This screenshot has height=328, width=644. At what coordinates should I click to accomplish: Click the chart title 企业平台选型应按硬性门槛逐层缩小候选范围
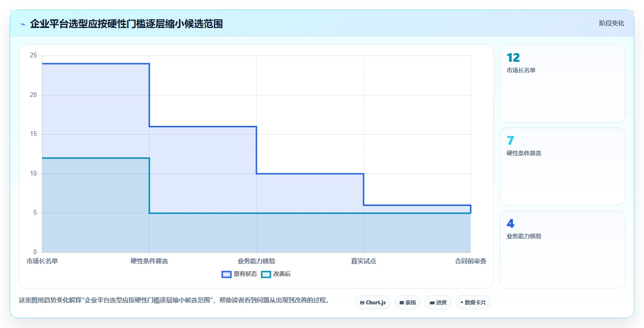click(126, 24)
